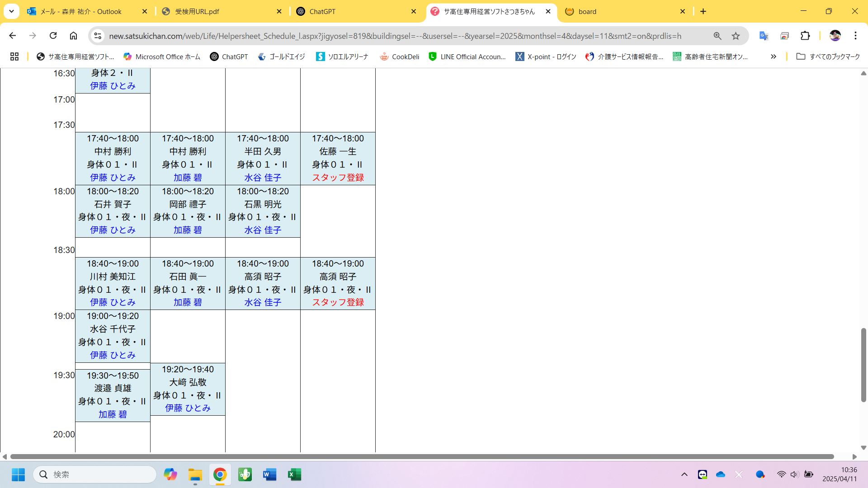Open File Explorer from taskbar
The height and width of the screenshot is (488, 868).
195,474
